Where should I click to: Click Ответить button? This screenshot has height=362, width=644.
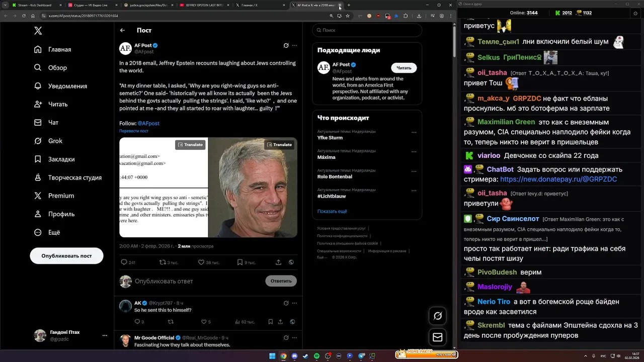pyautogui.click(x=281, y=281)
